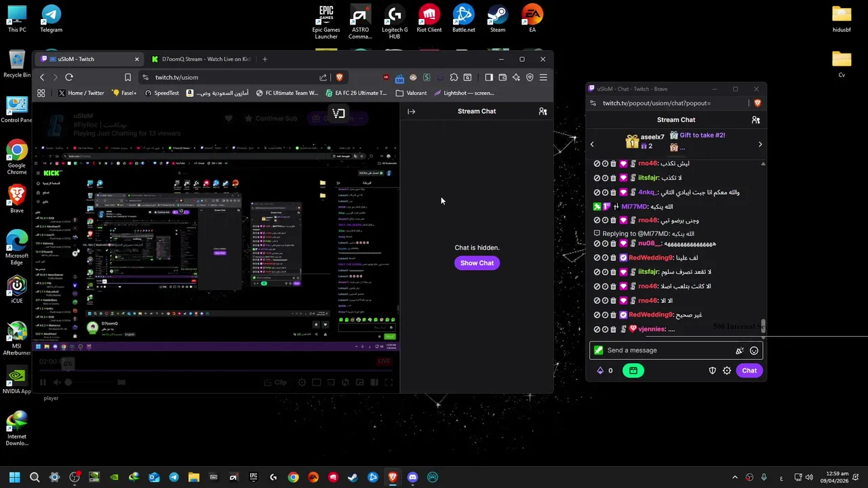Click the heart follow icon on the stream page
This screenshot has width=868, height=488.
pos(229,119)
